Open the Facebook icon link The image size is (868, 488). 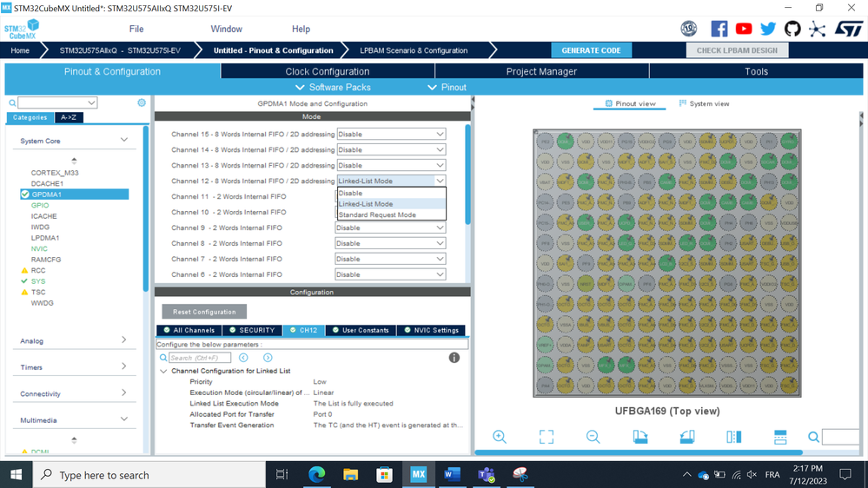click(719, 29)
